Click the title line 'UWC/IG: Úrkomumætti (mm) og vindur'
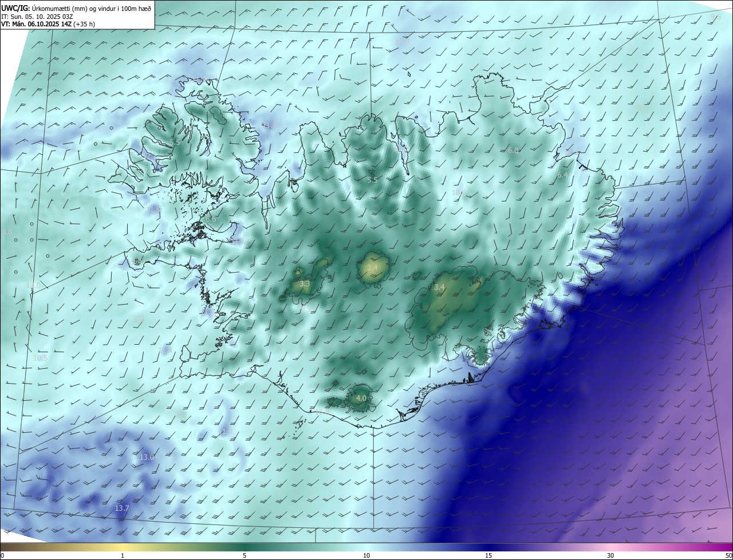 click(76, 8)
